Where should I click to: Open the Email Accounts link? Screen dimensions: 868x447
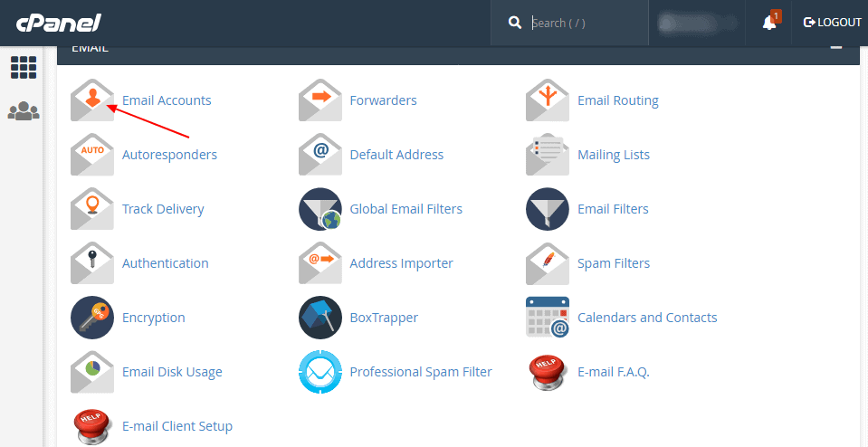pyautogui.click(x=167, y=100)
